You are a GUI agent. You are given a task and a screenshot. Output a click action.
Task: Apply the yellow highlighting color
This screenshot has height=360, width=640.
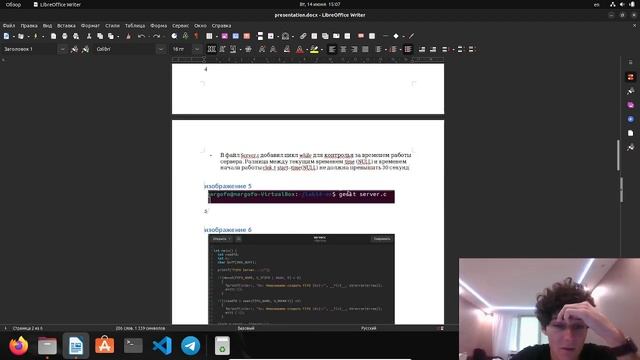tap(314, 49)
